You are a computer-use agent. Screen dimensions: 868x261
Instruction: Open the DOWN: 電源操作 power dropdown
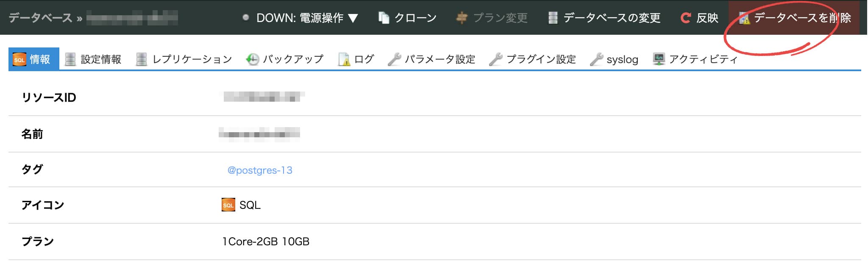point(300,18)
